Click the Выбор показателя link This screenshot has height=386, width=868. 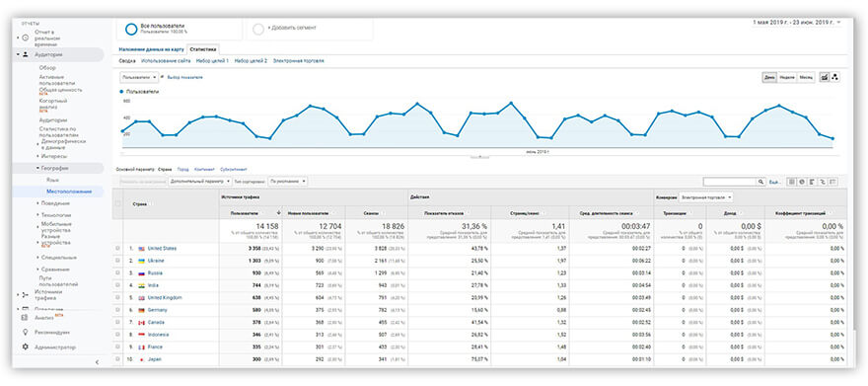click(184, 78)
